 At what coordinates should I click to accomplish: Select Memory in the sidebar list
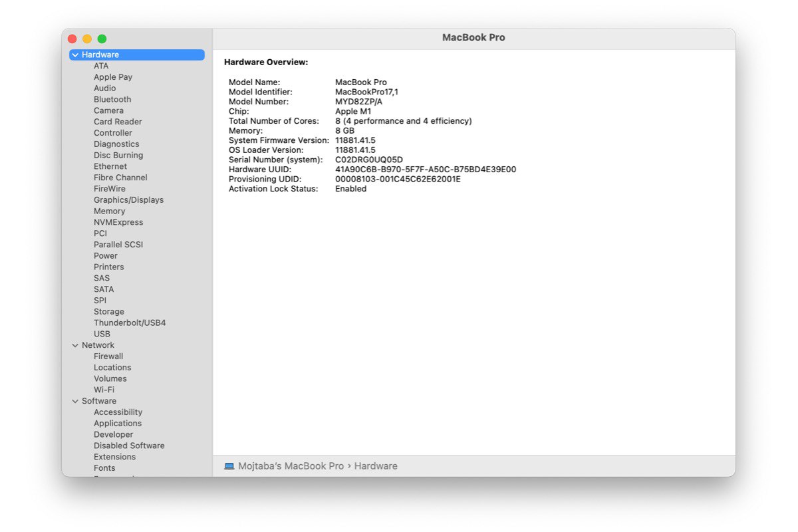click(109, 211)
